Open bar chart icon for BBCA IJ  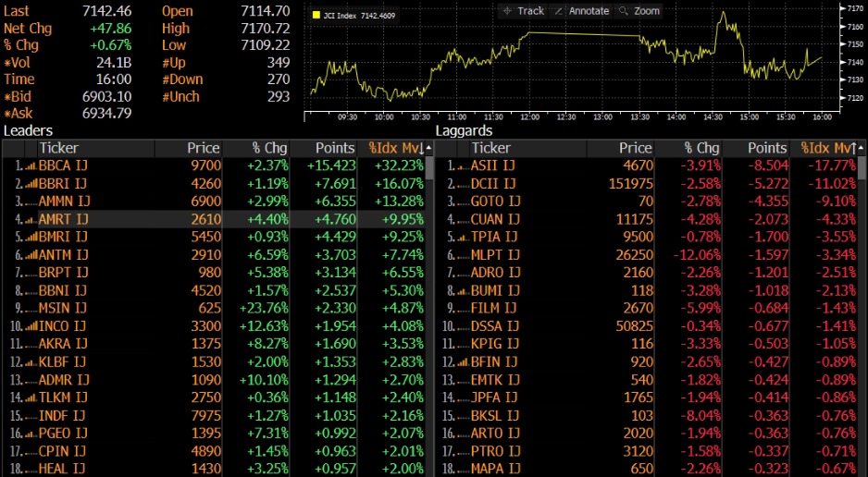31,165
